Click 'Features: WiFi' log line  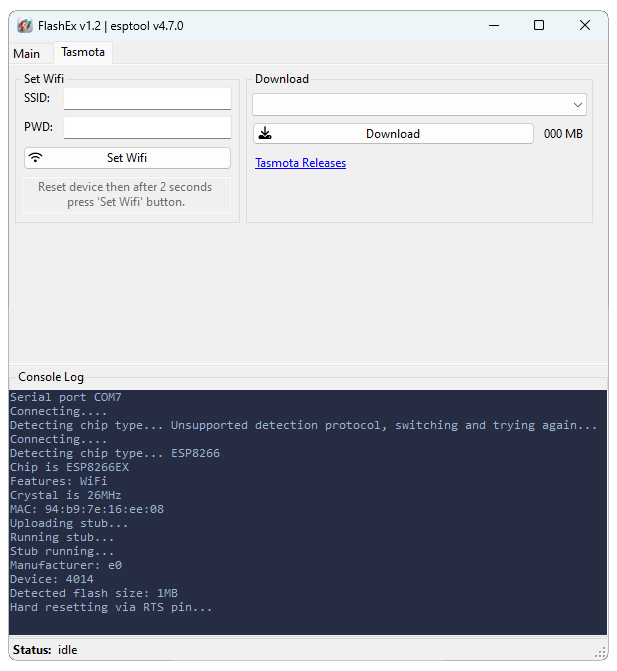tap(59, 481)
